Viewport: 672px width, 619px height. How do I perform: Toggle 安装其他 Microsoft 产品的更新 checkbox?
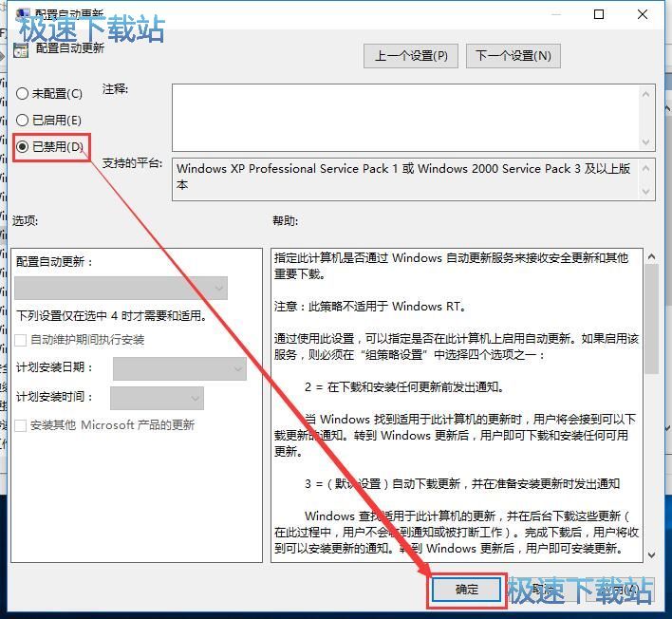21,425
